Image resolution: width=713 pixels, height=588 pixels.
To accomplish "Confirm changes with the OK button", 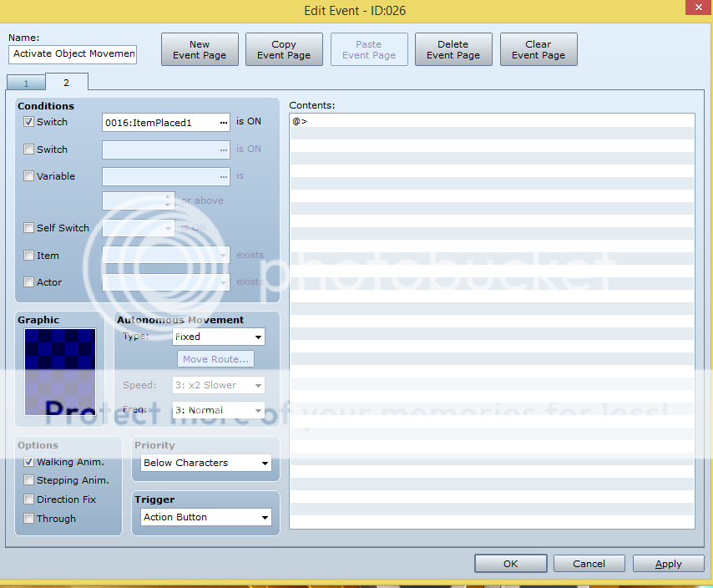I will coord(510,564).
